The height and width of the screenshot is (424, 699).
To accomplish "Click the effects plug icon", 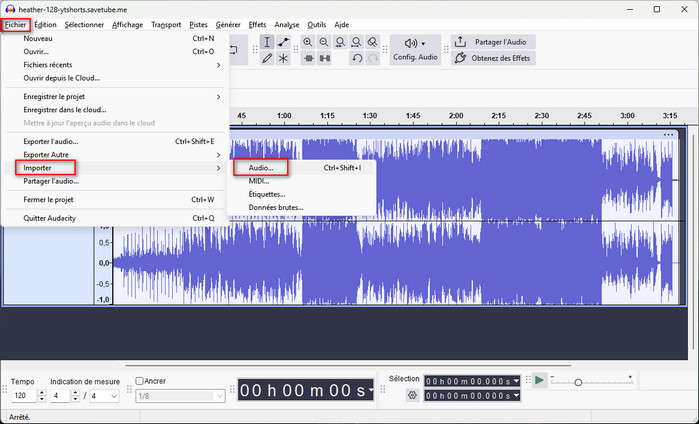I will [460, 58].
